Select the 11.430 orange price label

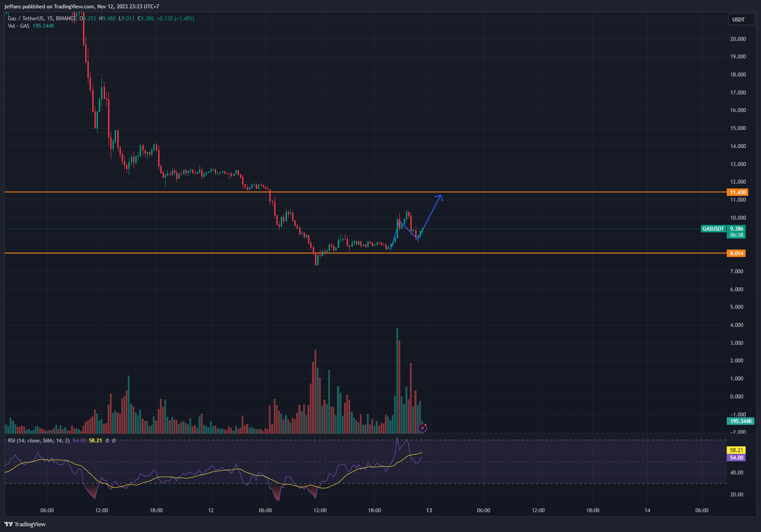[x=738, y=192]
